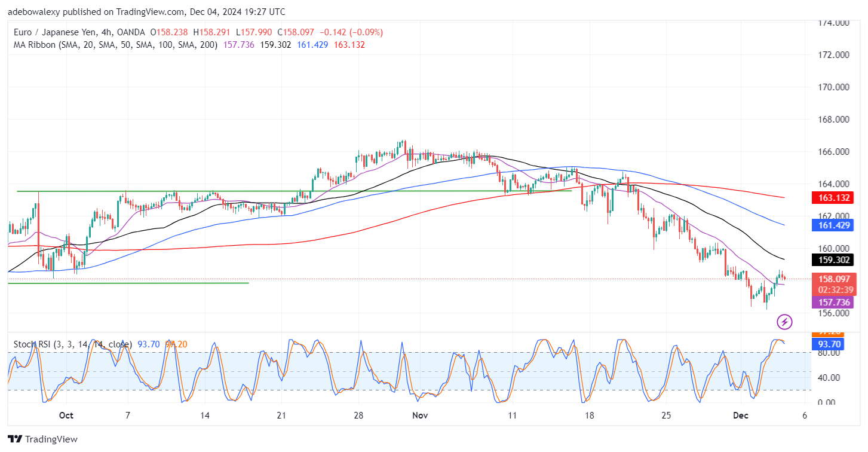Image resolution: width=868 pixels, height=452 pixels.
Task: Click the red 163.132 value in MA Ribbon legend
Action: tap(349, 45)
